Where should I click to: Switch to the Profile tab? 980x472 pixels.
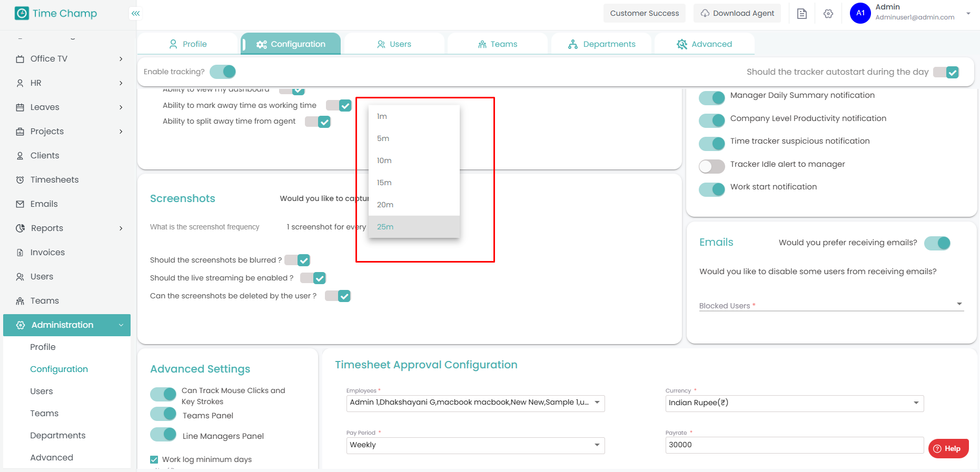[x=187, y=44]
